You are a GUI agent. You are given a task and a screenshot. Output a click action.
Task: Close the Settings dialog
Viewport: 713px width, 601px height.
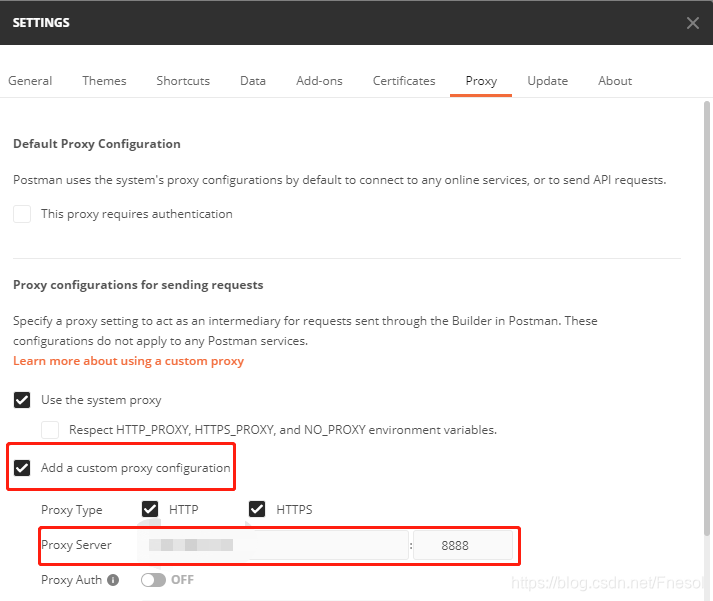click(x=693, y=23)
